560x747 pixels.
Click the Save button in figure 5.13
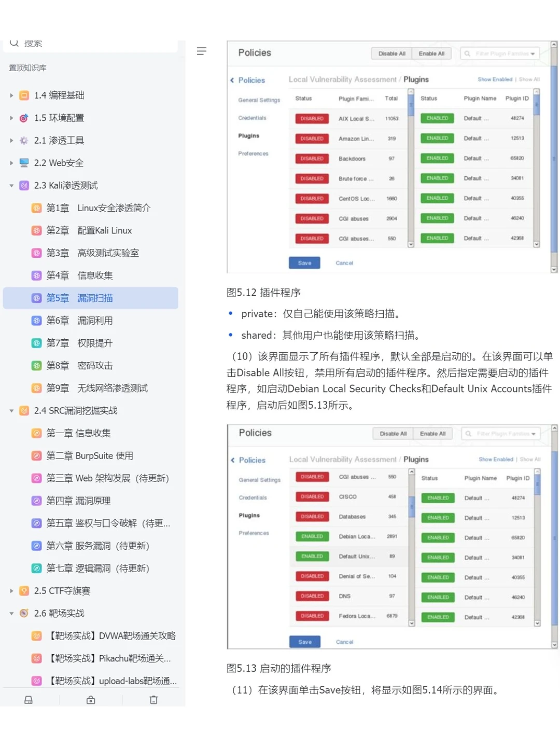point(304,642)
